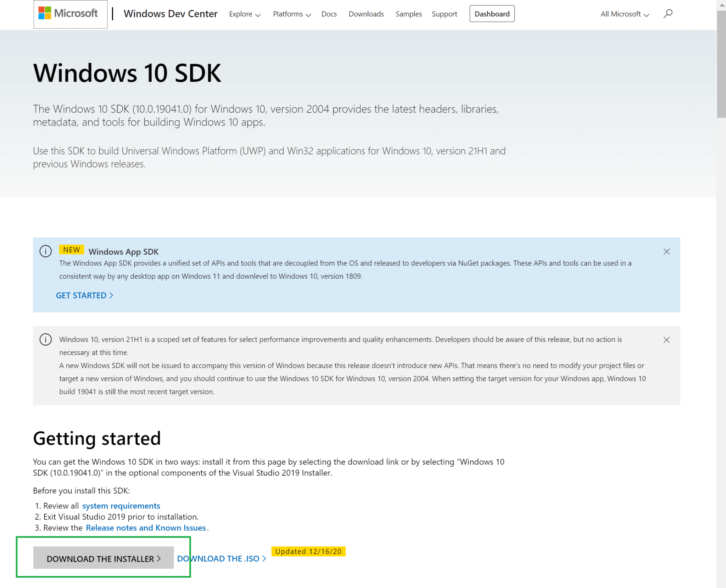
Task: Open the Samples navigation item
Action: pyautogui.click(x=408, y=14)
